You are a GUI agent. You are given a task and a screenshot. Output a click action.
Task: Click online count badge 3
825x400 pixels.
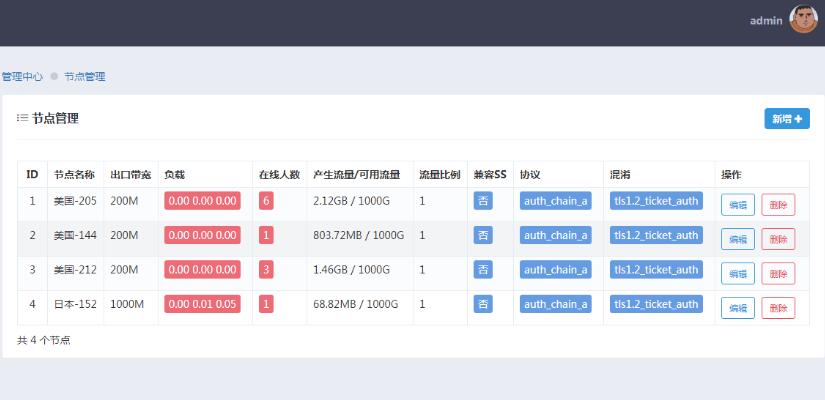click(266, 270)
